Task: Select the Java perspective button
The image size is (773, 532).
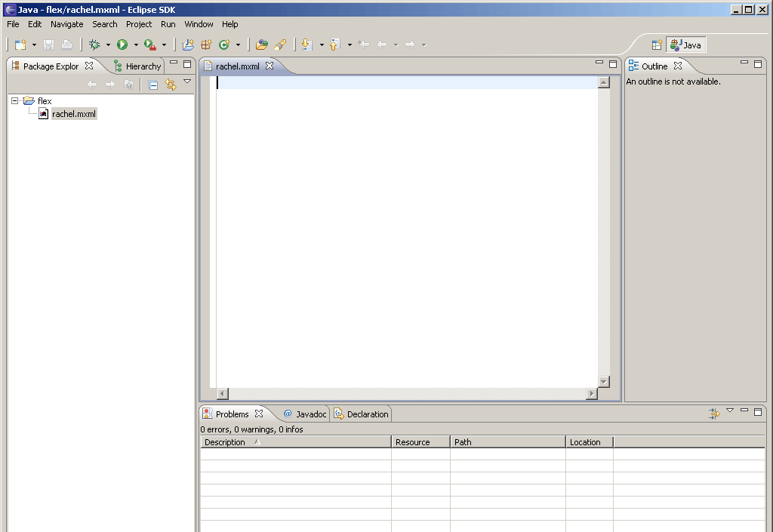Action: [686, 45]
